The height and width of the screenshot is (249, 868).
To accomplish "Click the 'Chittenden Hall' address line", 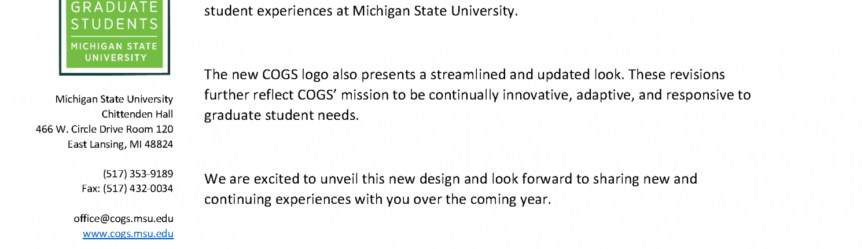I will [x=137, y=114].
